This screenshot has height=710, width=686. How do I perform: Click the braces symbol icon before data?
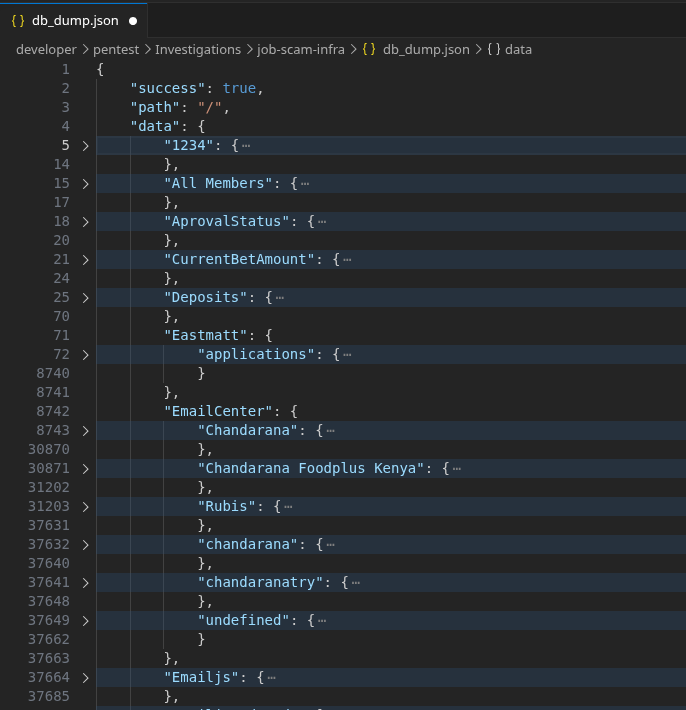click(494, 49)
